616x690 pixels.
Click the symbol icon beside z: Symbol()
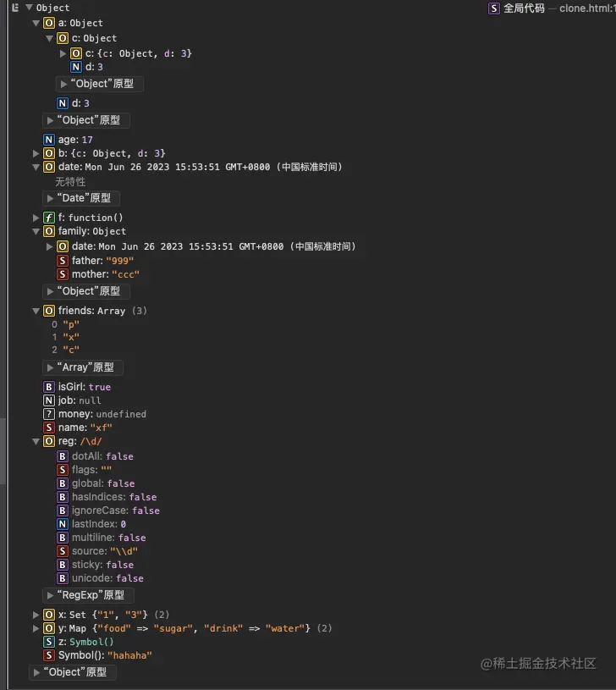[49, 642]
